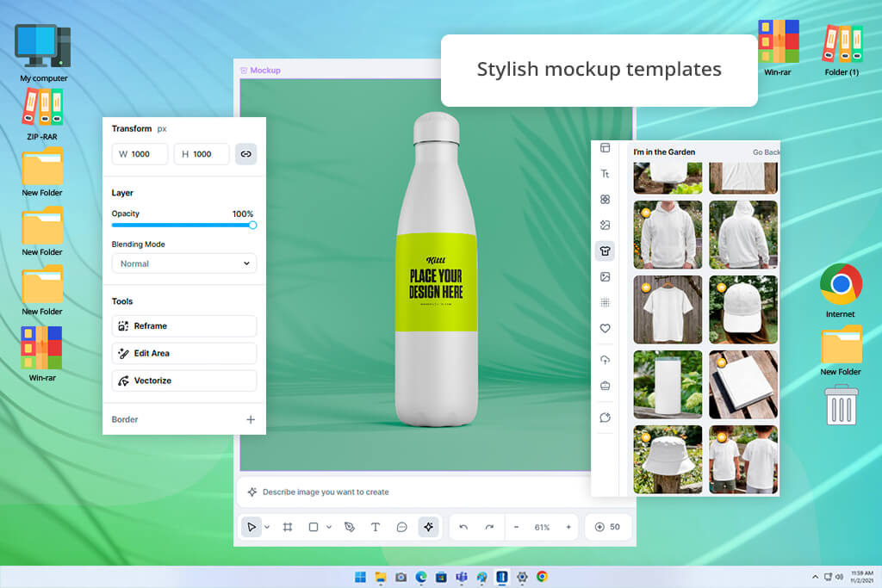
Task: Open the 50 credits button
Action: click(607, 527)
